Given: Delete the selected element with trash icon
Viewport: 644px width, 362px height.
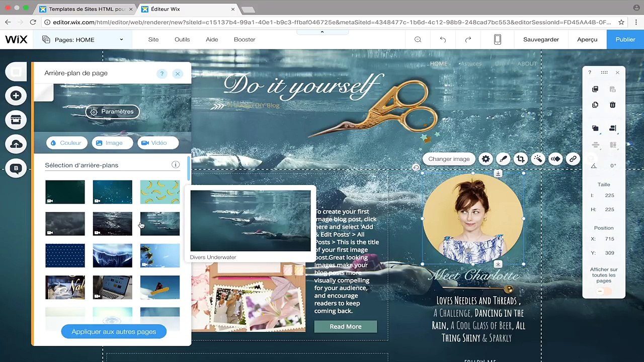Looking at the screenshot, I should click(x=612, y=105).
